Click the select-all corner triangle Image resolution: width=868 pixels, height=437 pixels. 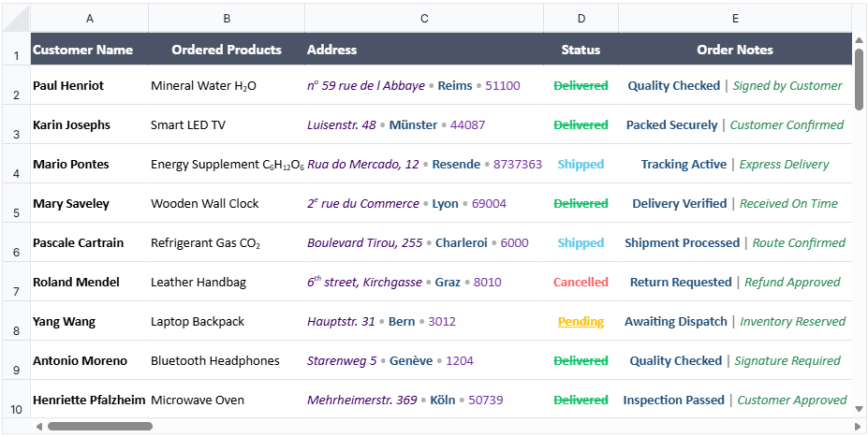(17, 19)
